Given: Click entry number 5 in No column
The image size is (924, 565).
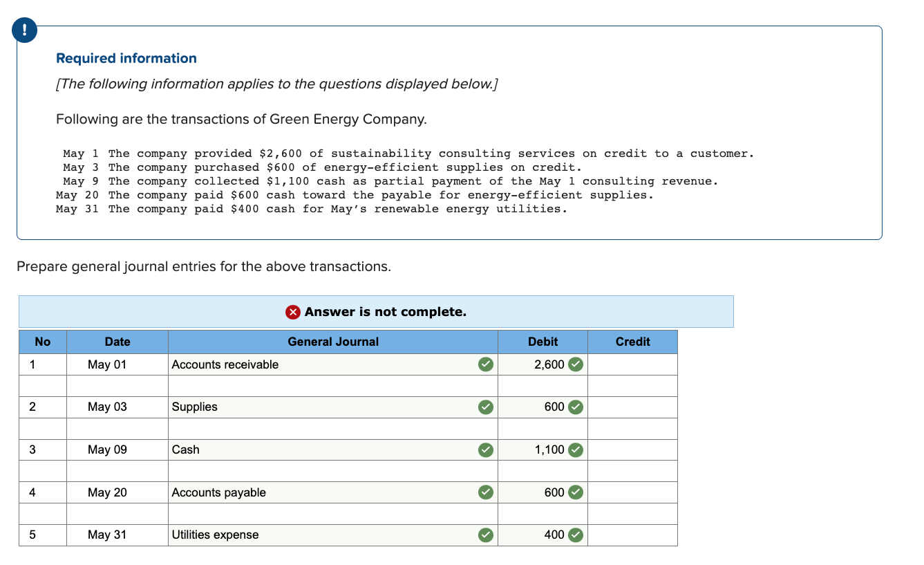Looking at the screenshot, I should (32, 535).
